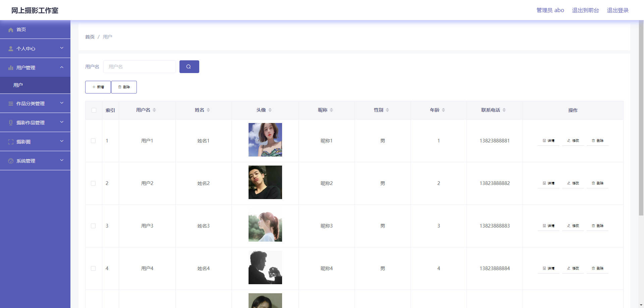The height and width of the screenshot is (308, 644).
Task: Click 修改 for 用户2
Action: 573,183
